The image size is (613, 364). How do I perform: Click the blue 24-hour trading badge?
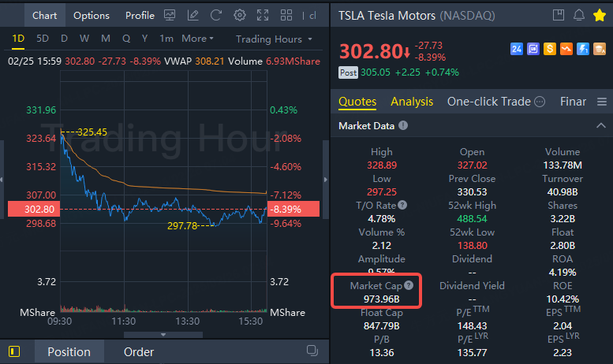(517, 49)
